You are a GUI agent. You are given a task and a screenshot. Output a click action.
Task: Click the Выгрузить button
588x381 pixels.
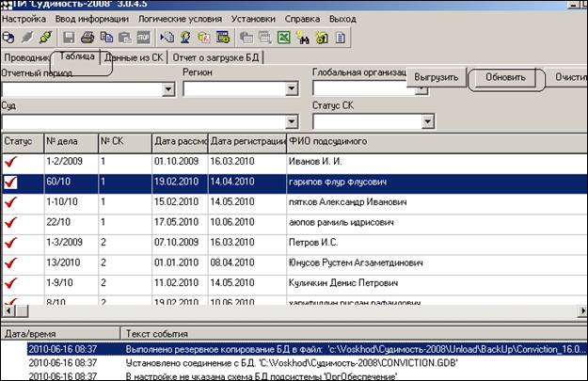coord(437,77)
